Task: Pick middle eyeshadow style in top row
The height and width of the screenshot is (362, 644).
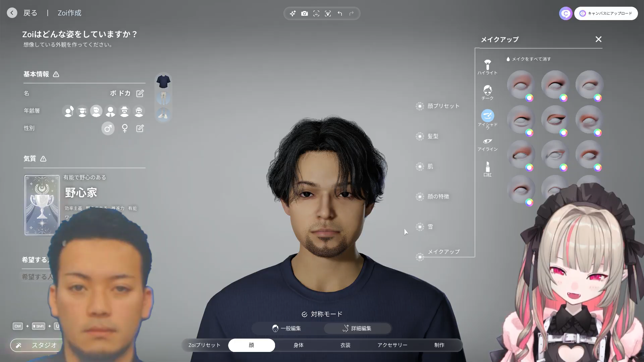Action: [555, 84]
